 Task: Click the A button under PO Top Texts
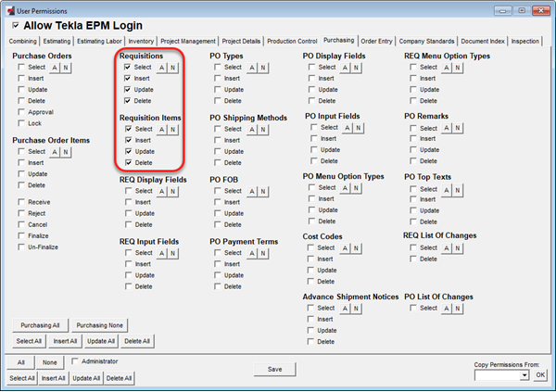point(447,191)
